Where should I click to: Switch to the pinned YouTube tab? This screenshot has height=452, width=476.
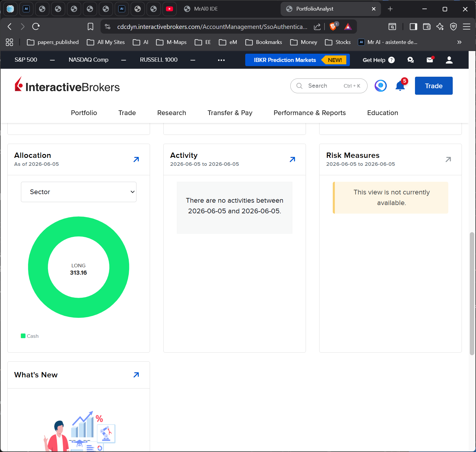(169, 9)
